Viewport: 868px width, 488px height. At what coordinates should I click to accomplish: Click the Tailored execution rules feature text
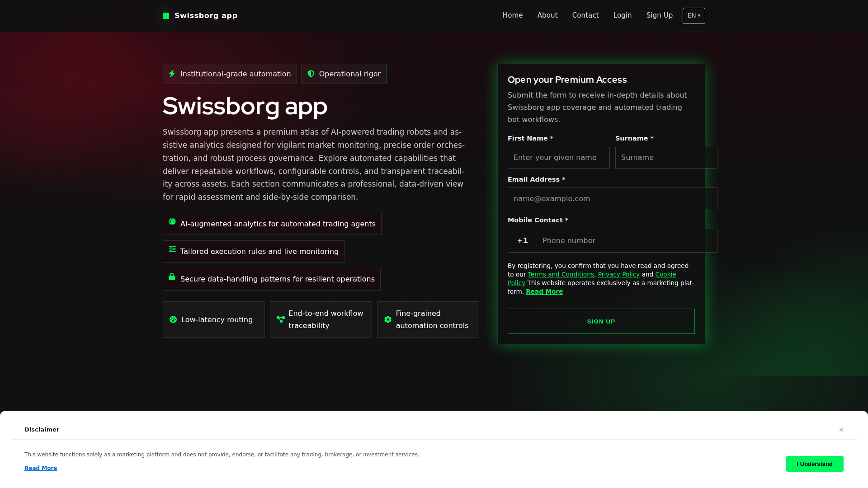259,252
